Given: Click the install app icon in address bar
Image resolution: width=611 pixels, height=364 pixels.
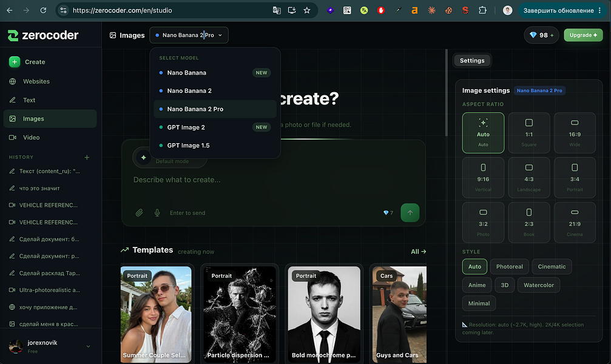Looking at the screenshot, I should [x=292, y=10].
